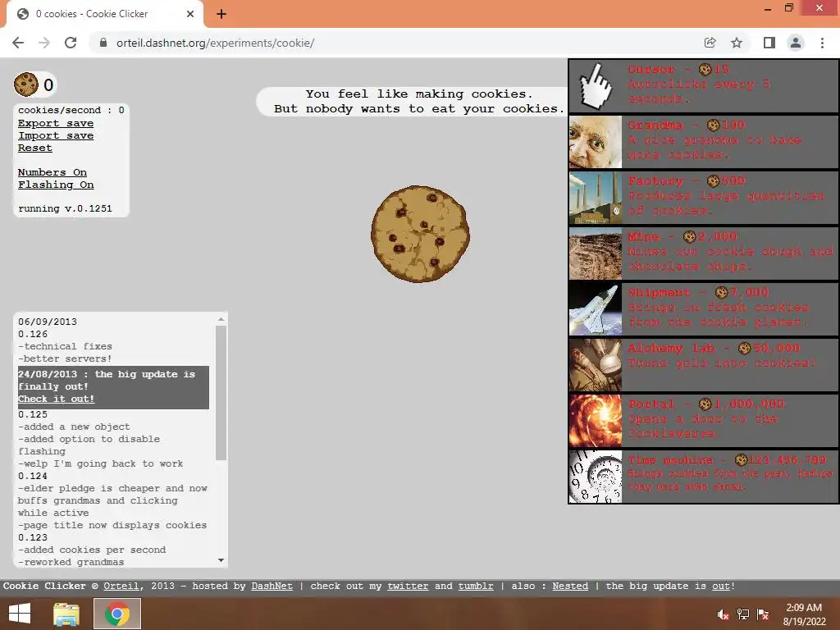Click the 'Cursor' item name text

(651, 70)
